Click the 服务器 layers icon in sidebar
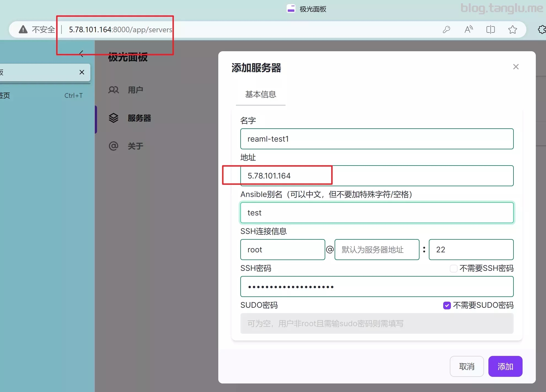 [x=114, y=118]
